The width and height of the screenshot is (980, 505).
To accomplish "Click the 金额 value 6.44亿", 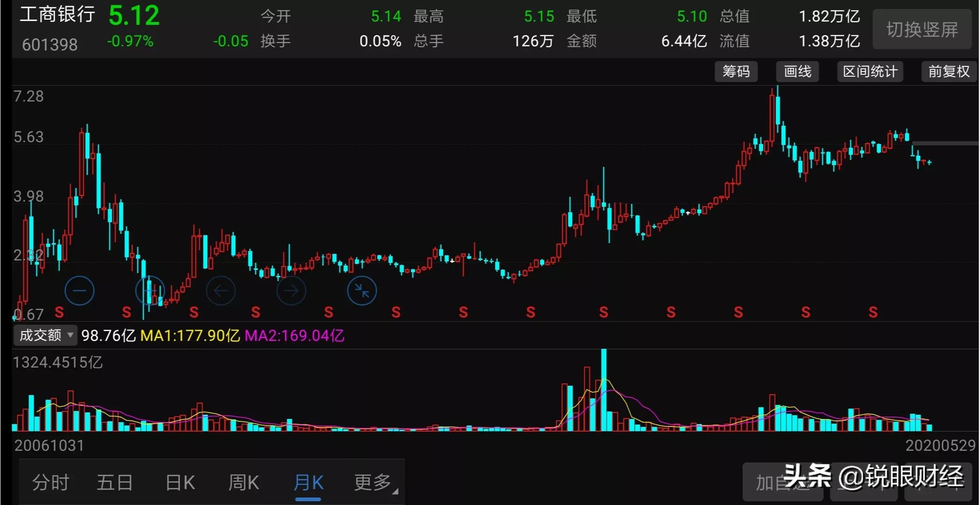I will click(684, 41).
